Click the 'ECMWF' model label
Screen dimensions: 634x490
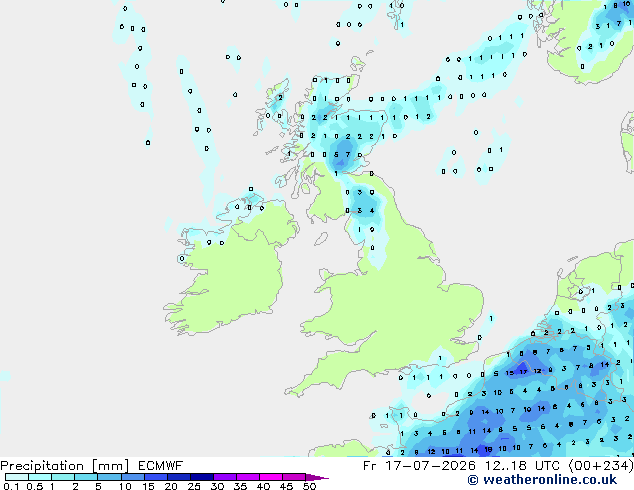pyautogui.click(x=161, y=466)
